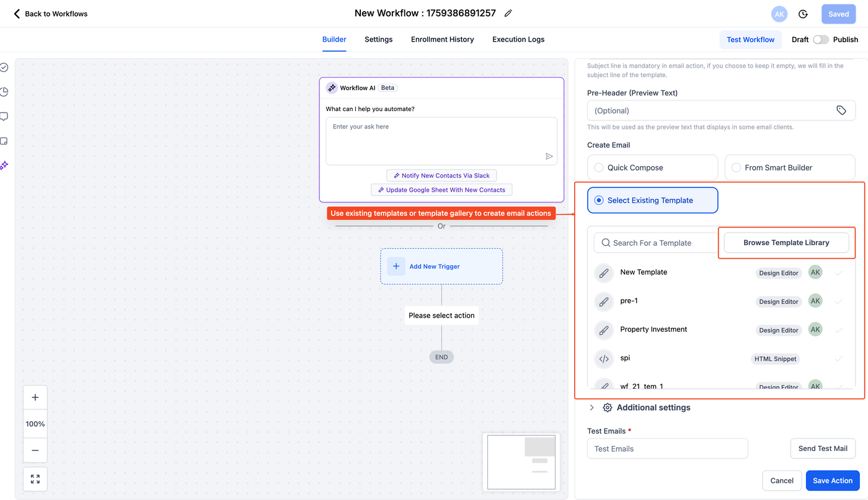Choose the From Smart Builder option
868x500 pixels.
click(x=737, y=167)
